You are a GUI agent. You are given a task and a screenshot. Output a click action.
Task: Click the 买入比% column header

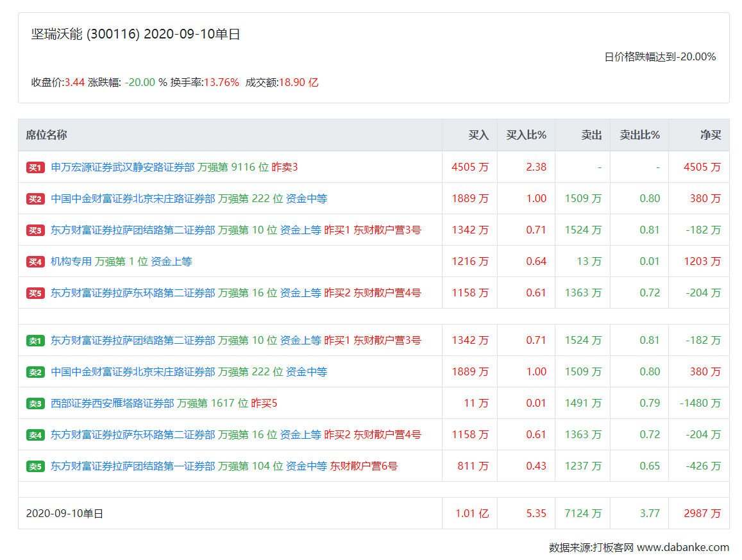527,135
